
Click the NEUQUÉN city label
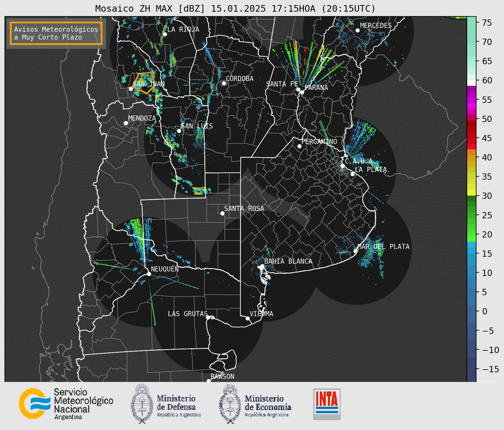point(165,269)
